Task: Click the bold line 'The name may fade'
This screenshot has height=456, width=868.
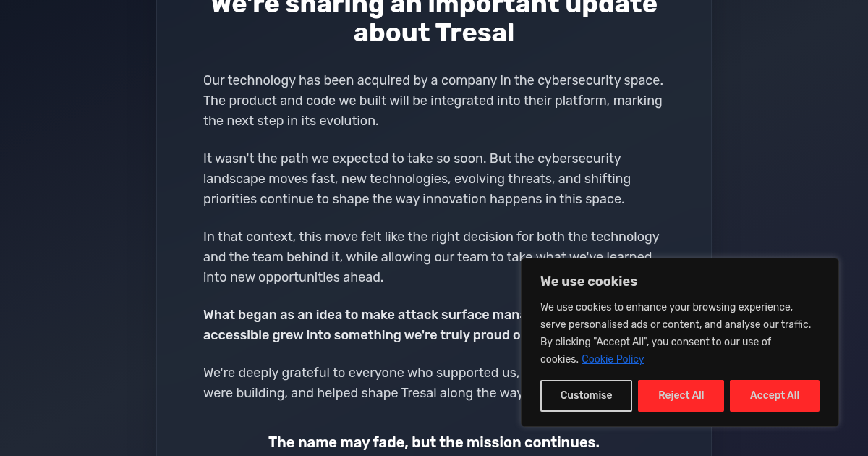Action: point(433,442)
